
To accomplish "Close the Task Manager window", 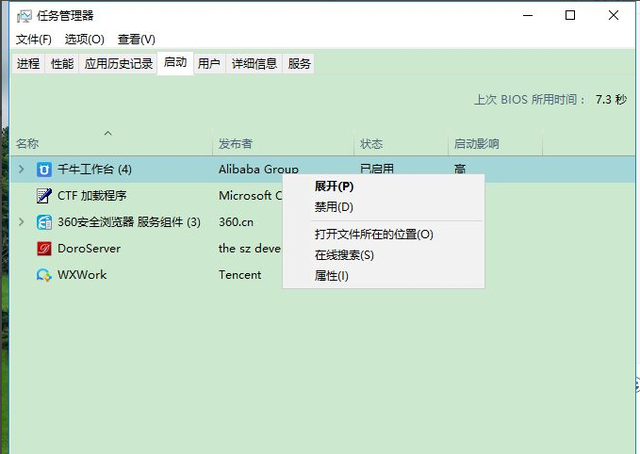I will click(x=613, y=16).
